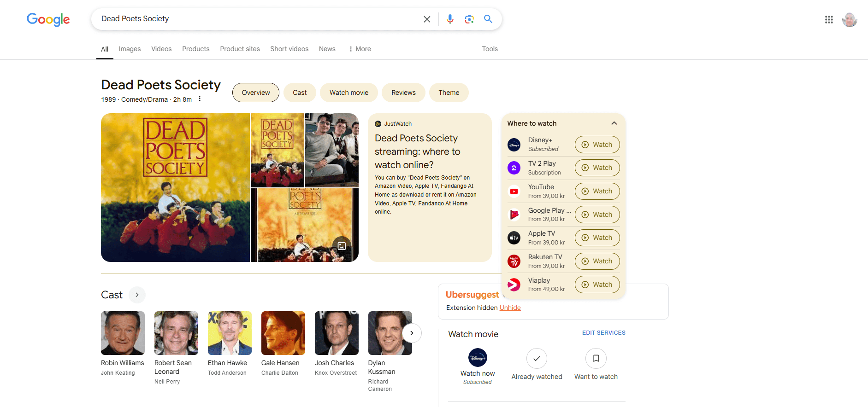868x407 pixels.
Task: Open Robert Sean Leonard cast card
Action: coord(176,348)
